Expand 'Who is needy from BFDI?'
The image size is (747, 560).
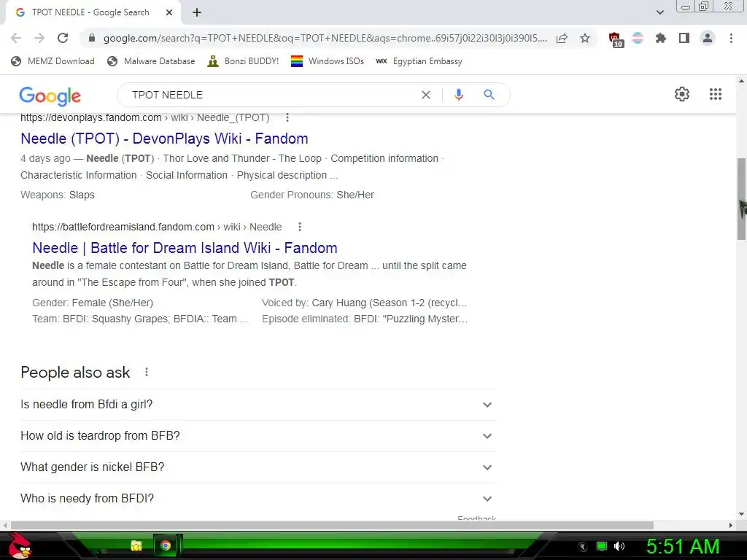(x=258, y=499)
